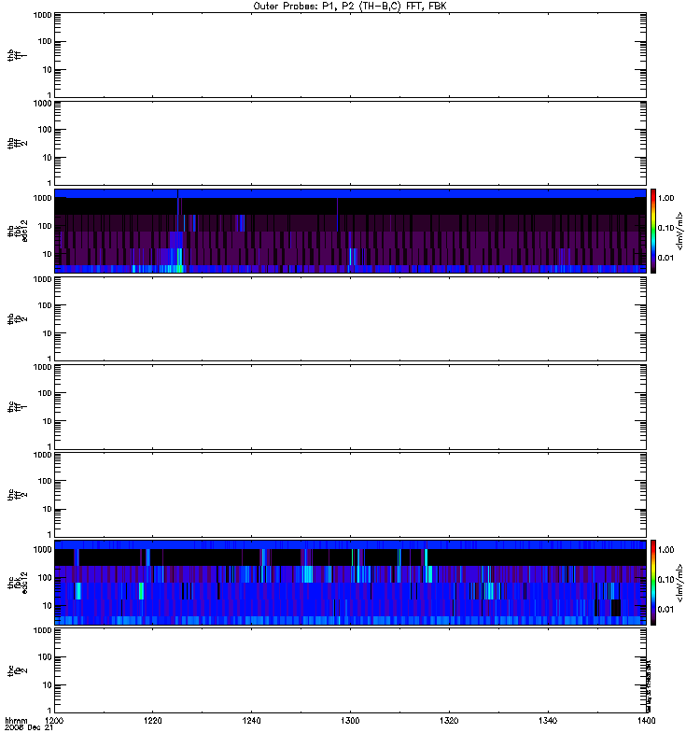Click the 1.00 label on thc color bar
700x747 pixels.
[x=665, y=550]
